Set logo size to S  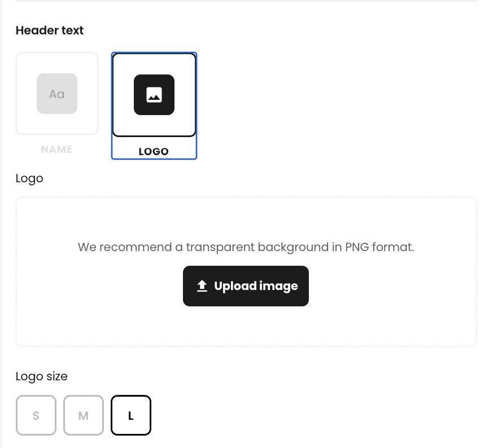pos(36,415)
